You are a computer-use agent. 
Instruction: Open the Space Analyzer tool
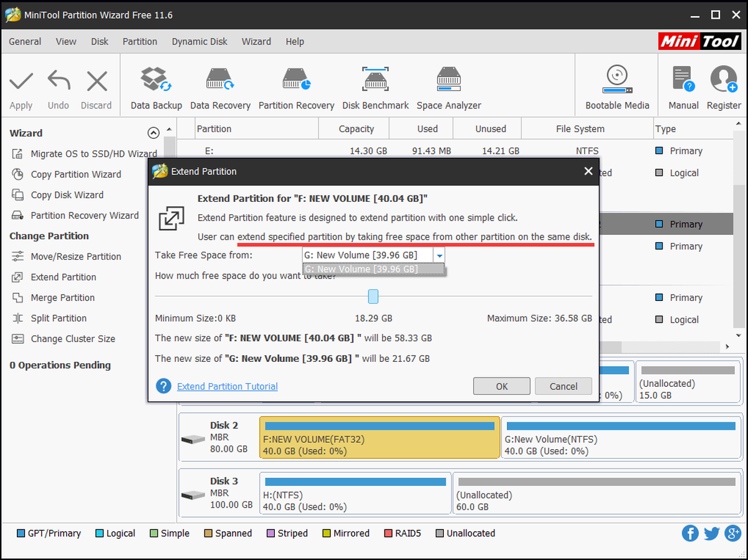click(449, 80)
